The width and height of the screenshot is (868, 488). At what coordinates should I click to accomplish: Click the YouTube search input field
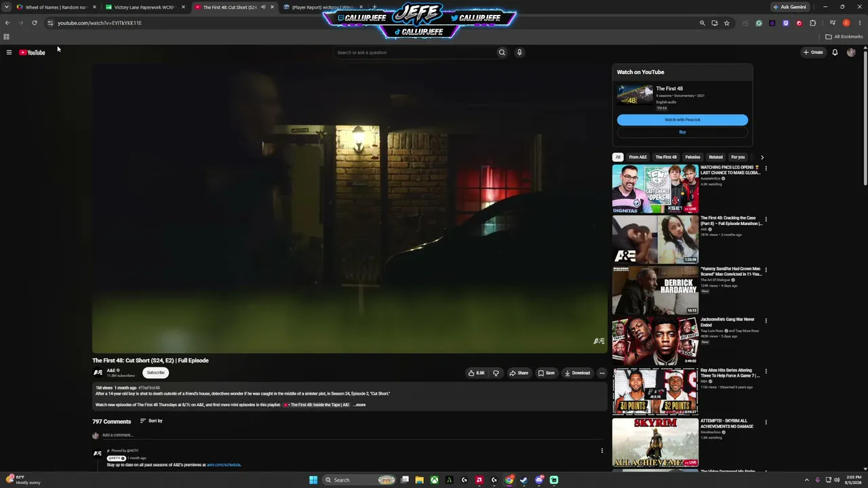415,52
